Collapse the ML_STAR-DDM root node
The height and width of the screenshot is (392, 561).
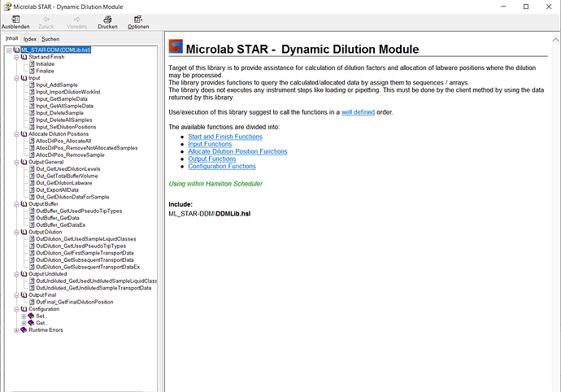(9, 50)
